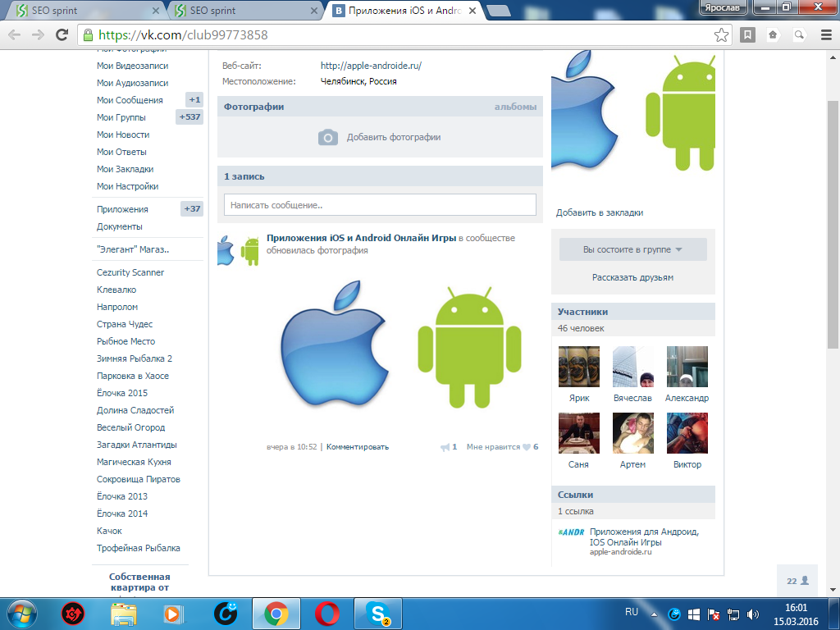Click the home extension icon in the toolbar
Screen dimensions: 840x630
pyautogui.click(x=773, y=34)
